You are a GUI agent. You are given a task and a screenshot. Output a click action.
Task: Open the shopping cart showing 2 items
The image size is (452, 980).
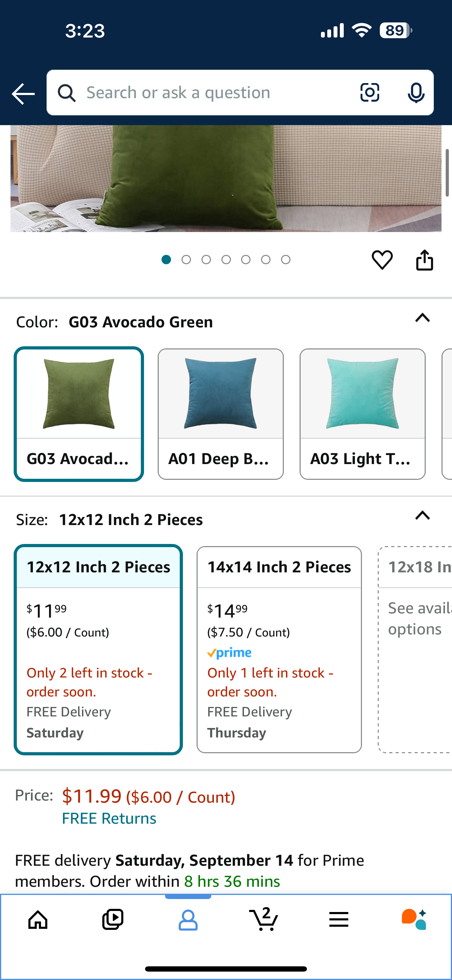coord(263,920)
